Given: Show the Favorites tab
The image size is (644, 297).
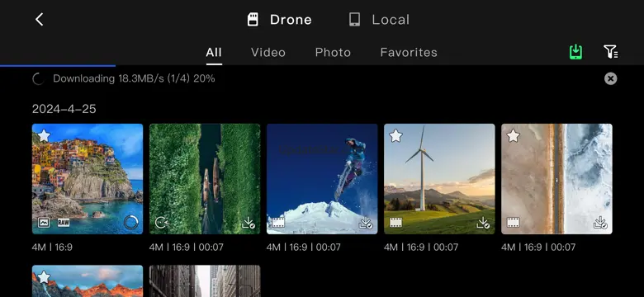Looking at the screenshot, I should pos(409,53).
